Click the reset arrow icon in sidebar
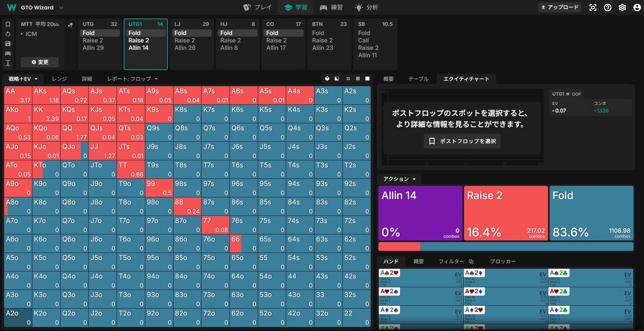Screen dimensions: 644x331 click(x=8, y=34)
